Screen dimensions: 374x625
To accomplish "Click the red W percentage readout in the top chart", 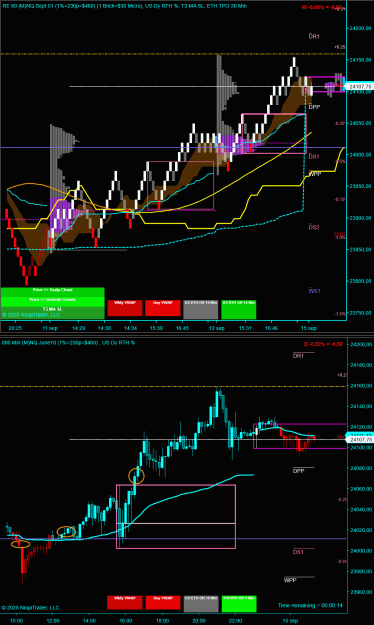I will click(321, 7).
